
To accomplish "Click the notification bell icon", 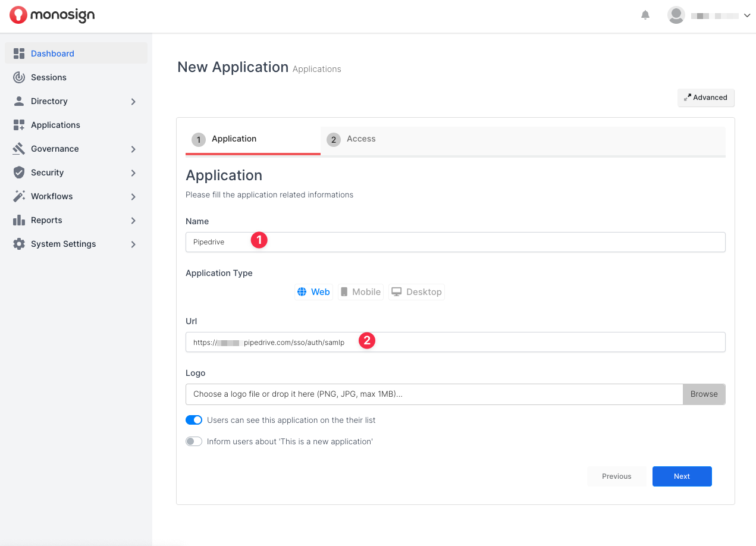I will (645, 15).
